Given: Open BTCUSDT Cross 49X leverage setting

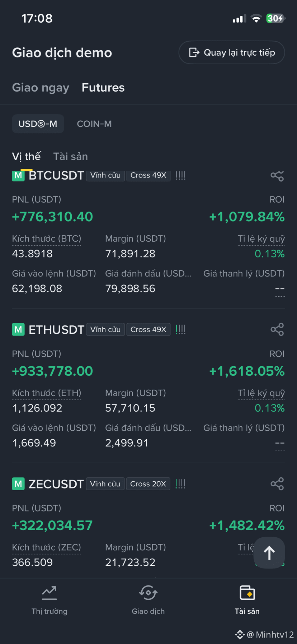Looking at the screenshot, I should pyautogui.click(x=148, y=175).
